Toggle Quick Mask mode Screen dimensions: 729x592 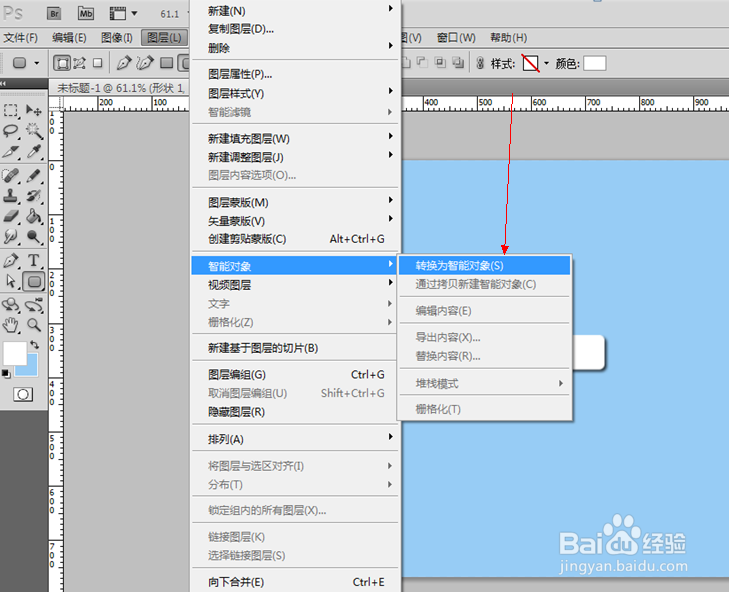click(23, 394)
